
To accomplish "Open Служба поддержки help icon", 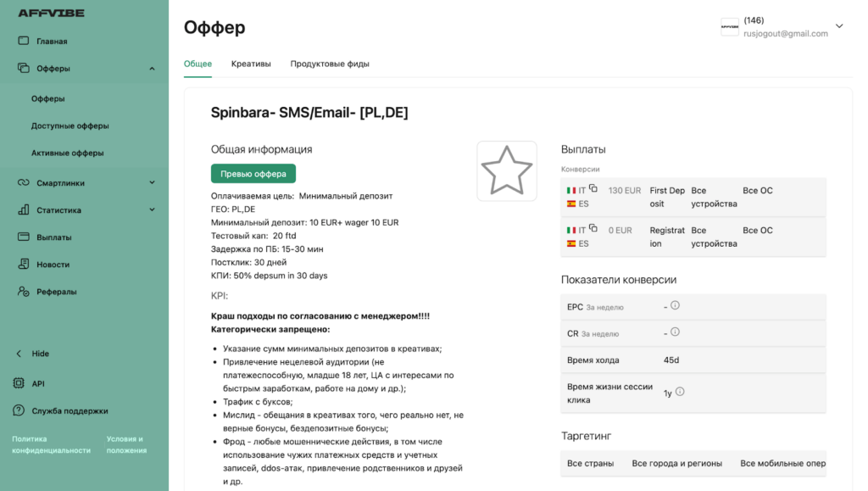I will 19,410.
